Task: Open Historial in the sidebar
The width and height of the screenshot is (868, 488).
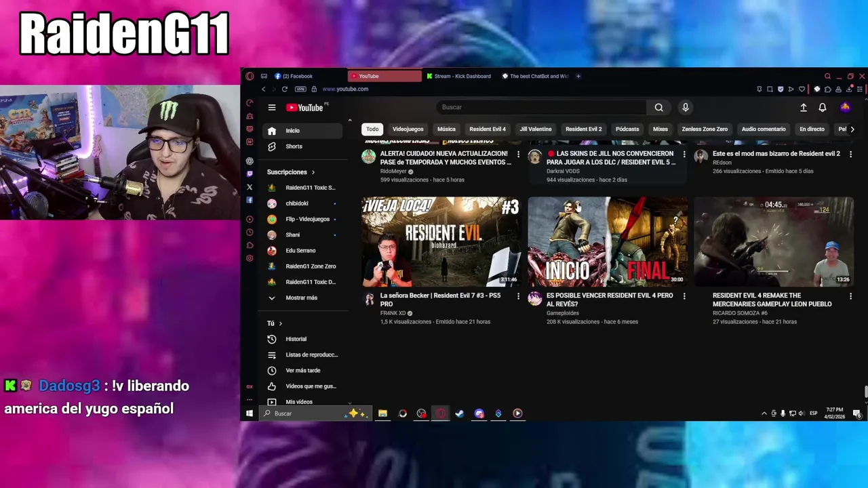Action: coord(303,339)
